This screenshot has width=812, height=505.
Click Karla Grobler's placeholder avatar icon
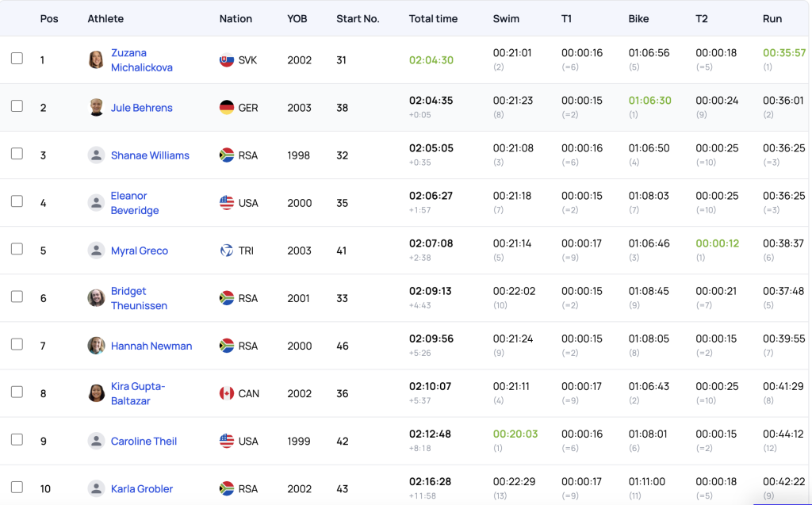click(96, 488)
